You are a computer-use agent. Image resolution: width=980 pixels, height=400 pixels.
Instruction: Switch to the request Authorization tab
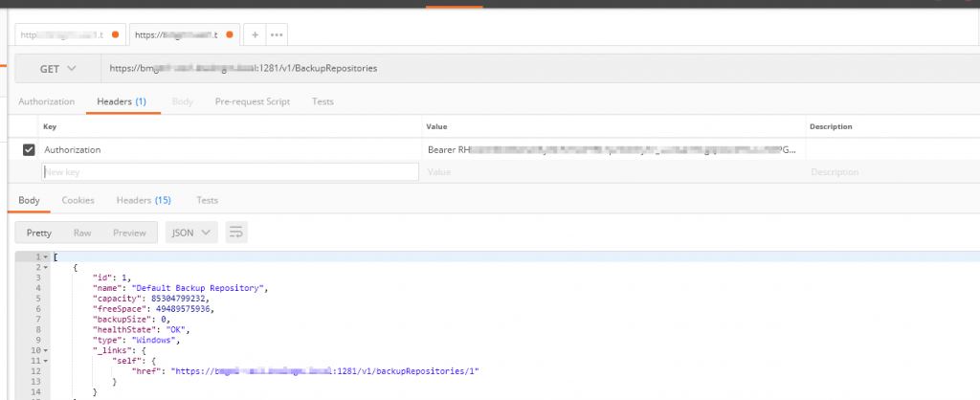click(x=46, y=101)
